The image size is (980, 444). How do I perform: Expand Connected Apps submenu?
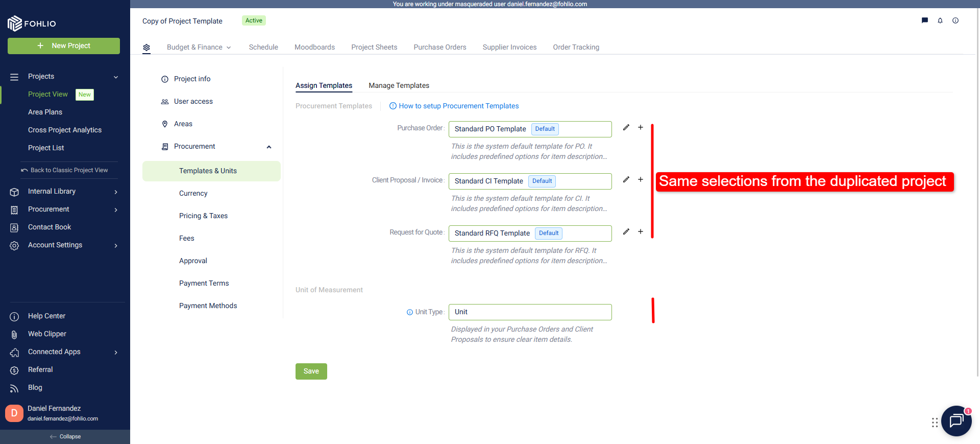(116, 353)
